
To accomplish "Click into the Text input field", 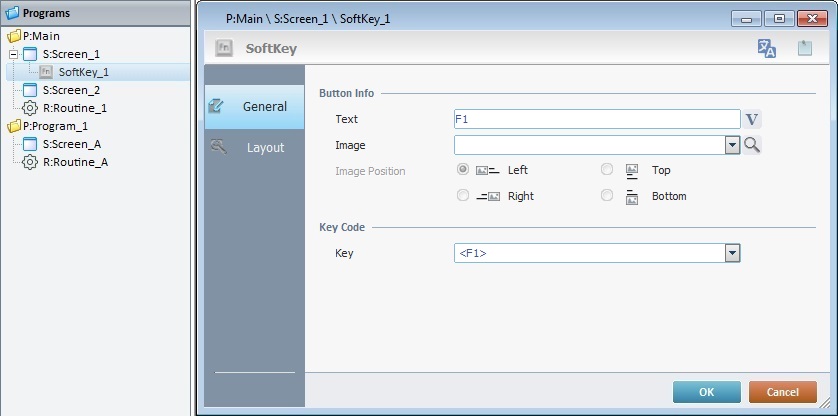I will click(596, 119).
